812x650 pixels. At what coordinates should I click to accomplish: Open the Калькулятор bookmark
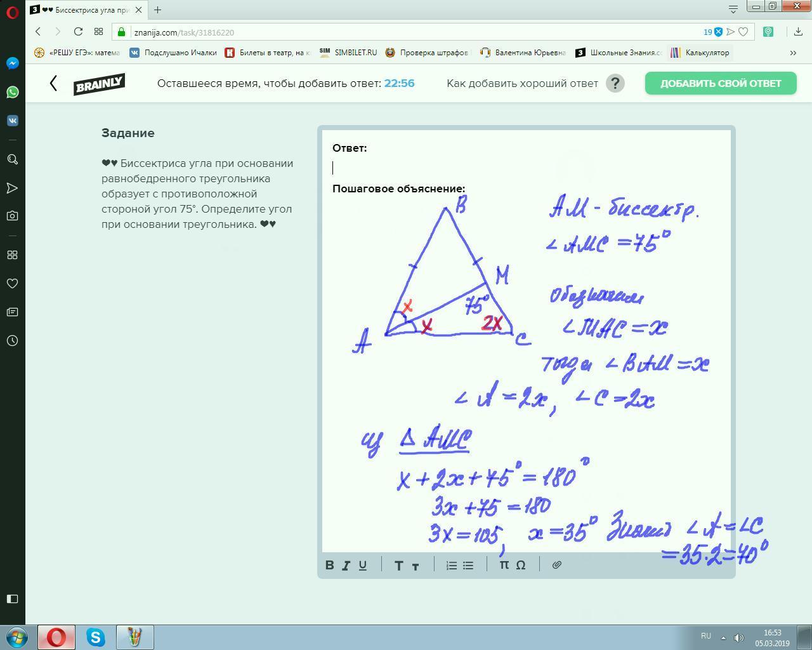(x=700, y=53)
